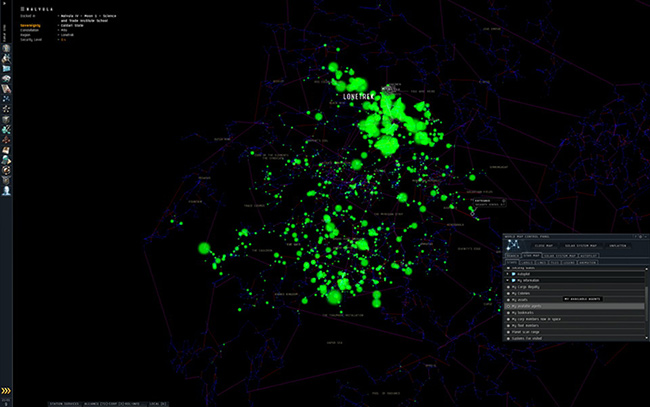Select My fleet members radio option
The height and width of the screenshot is (407, 650).
(x=508, y=325)
